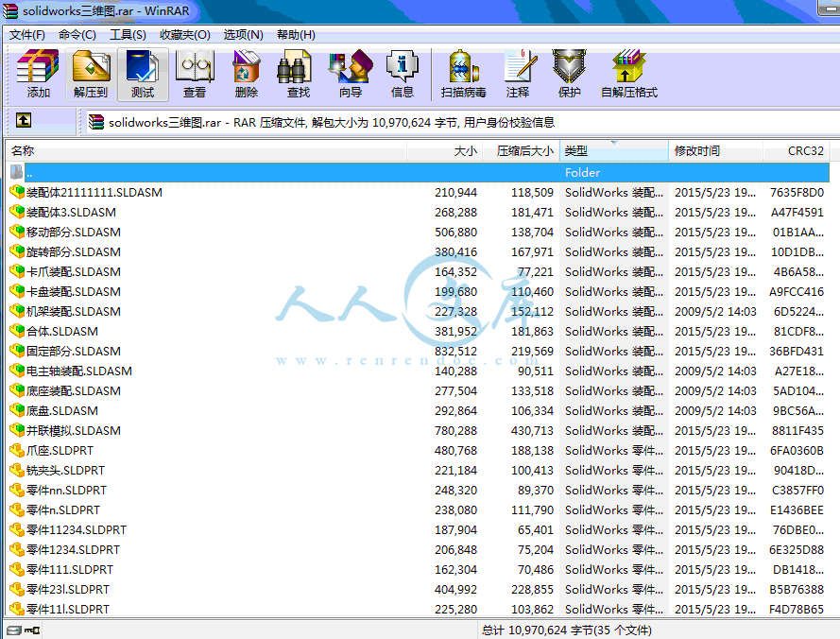The image size is (840, 639).
Task: Open the 收藏夹(O) menu
Action: click(185, 35)
